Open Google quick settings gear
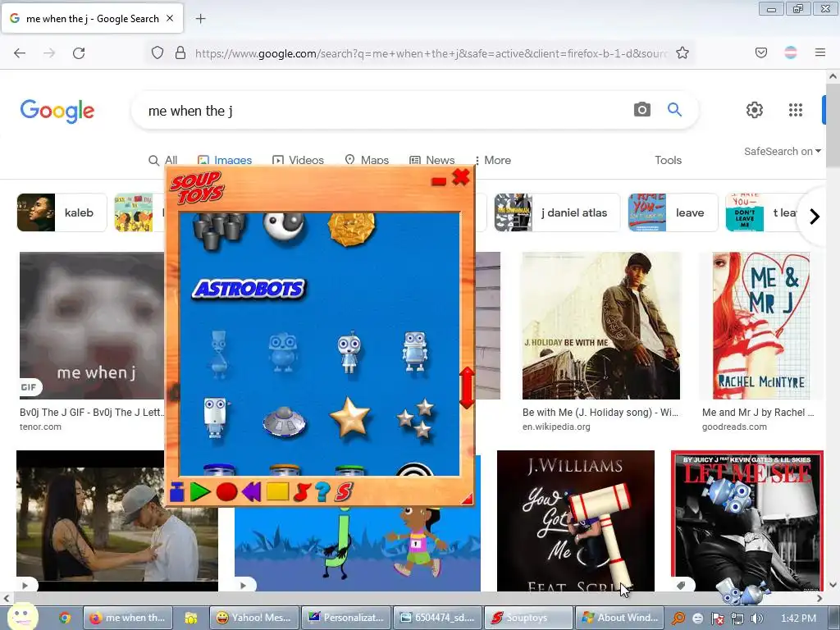The image size is (840, 630). (x=755, y=110)
